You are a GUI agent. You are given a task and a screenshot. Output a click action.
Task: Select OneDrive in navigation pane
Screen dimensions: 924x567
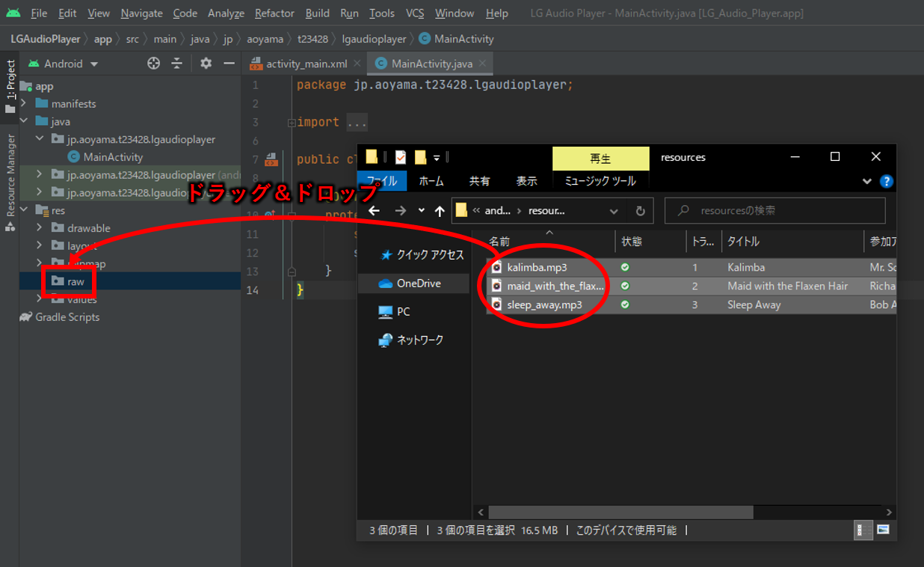[x=410, y=283]
